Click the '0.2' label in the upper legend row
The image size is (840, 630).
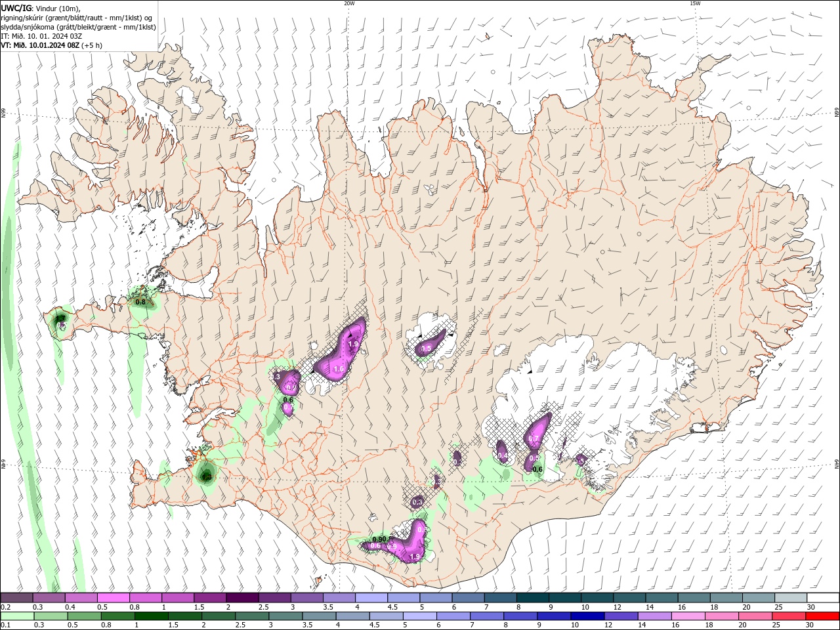coord(5,607)
